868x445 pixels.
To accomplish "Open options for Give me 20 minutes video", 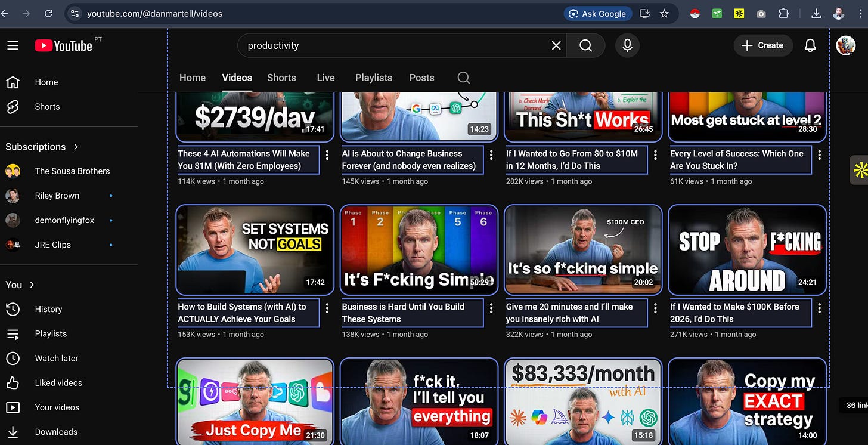I will pos(655,308).
